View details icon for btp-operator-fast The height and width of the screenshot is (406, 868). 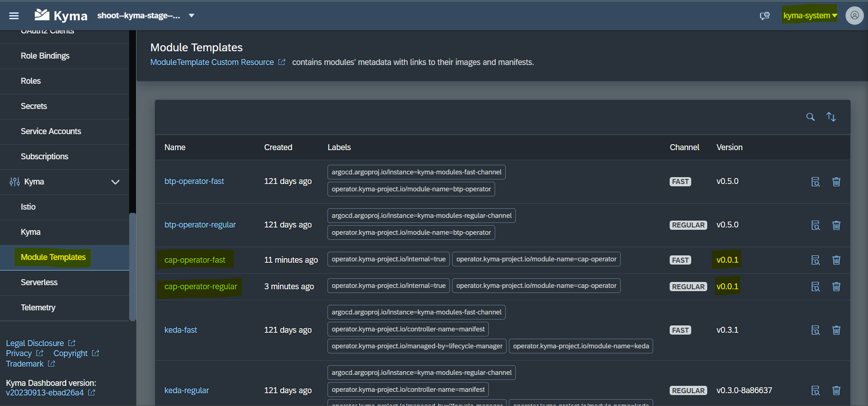[815, 182]
